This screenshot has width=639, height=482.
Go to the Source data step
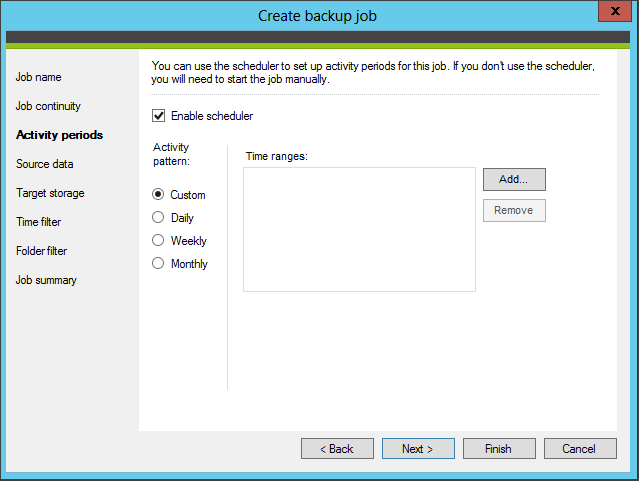click(x=45, y=164)
